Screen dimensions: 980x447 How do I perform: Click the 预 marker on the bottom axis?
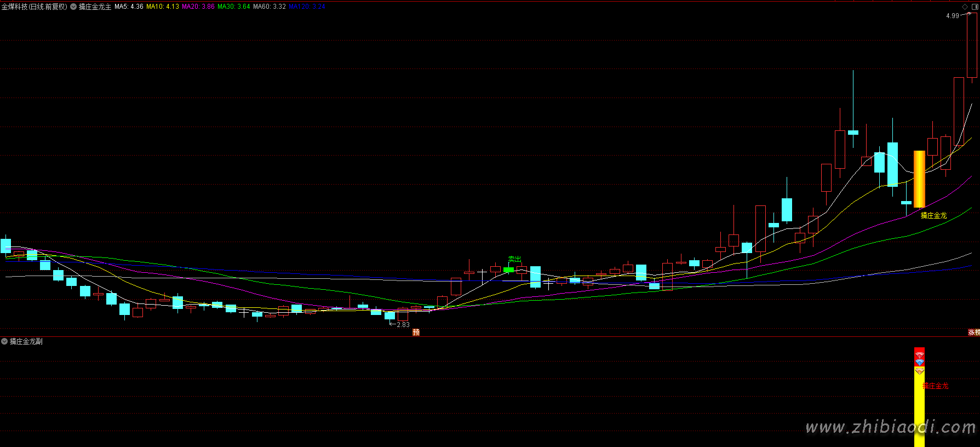click(416, 332)
